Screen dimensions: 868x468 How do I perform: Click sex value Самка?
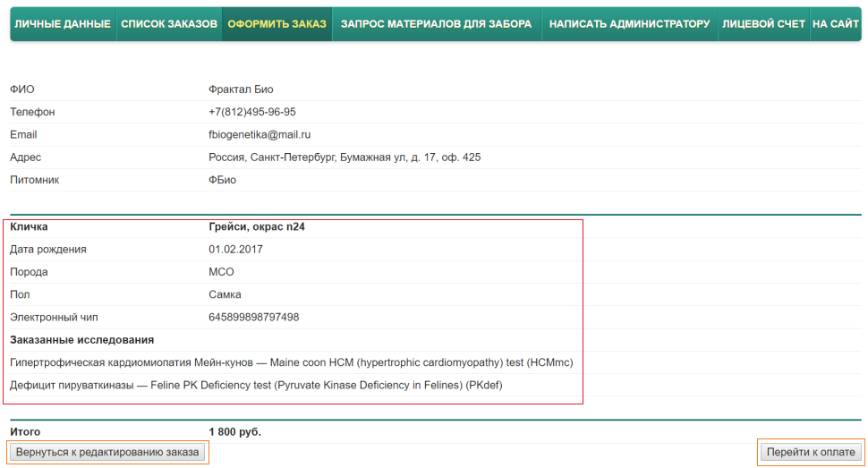click(x=225, y=294)
